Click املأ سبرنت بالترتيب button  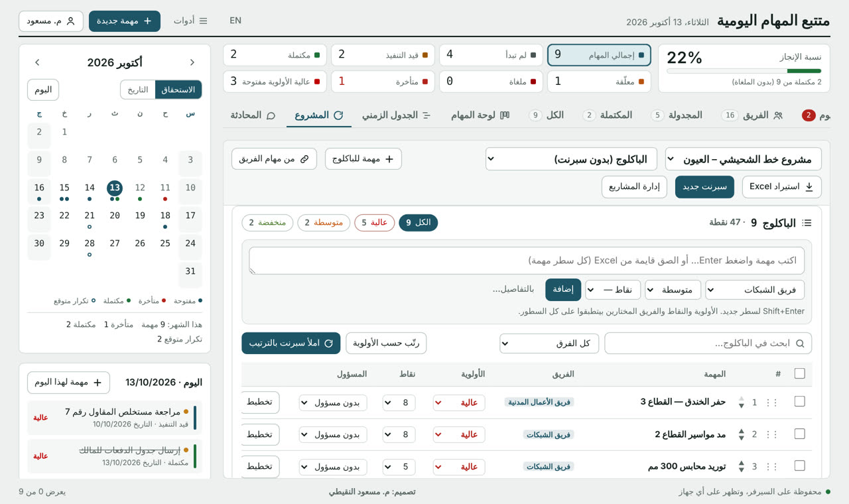[291, 343]
